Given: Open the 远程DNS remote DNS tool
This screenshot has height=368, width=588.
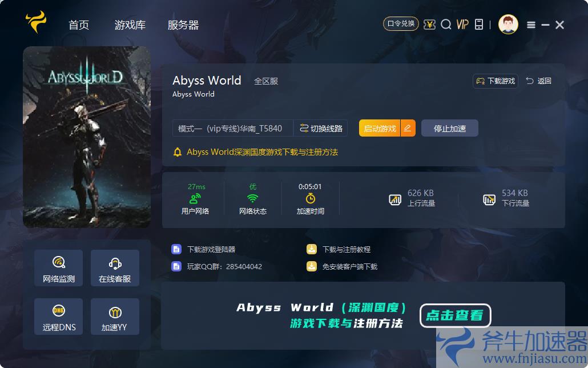Looking at the screenshot, I should point(58,317).
